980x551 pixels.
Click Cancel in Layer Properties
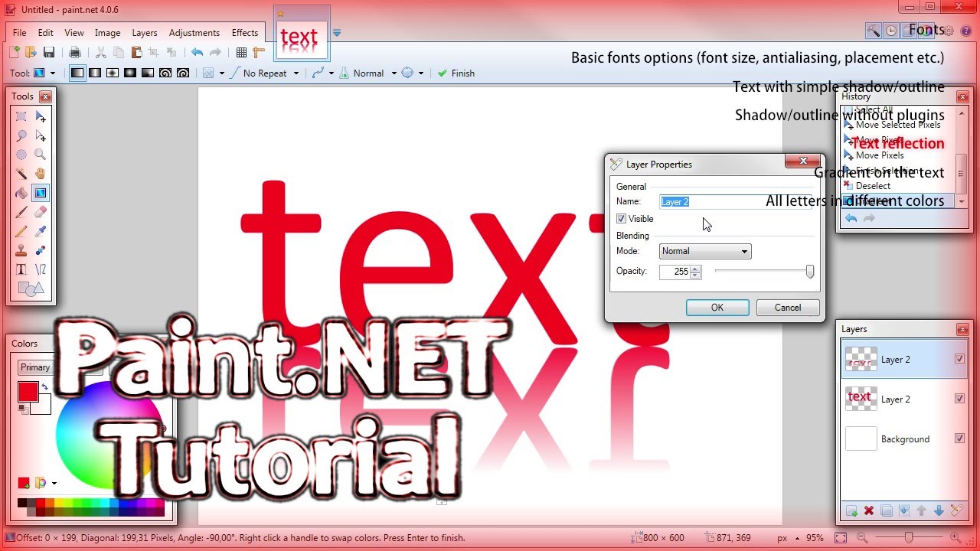click(x=788, y=308)
